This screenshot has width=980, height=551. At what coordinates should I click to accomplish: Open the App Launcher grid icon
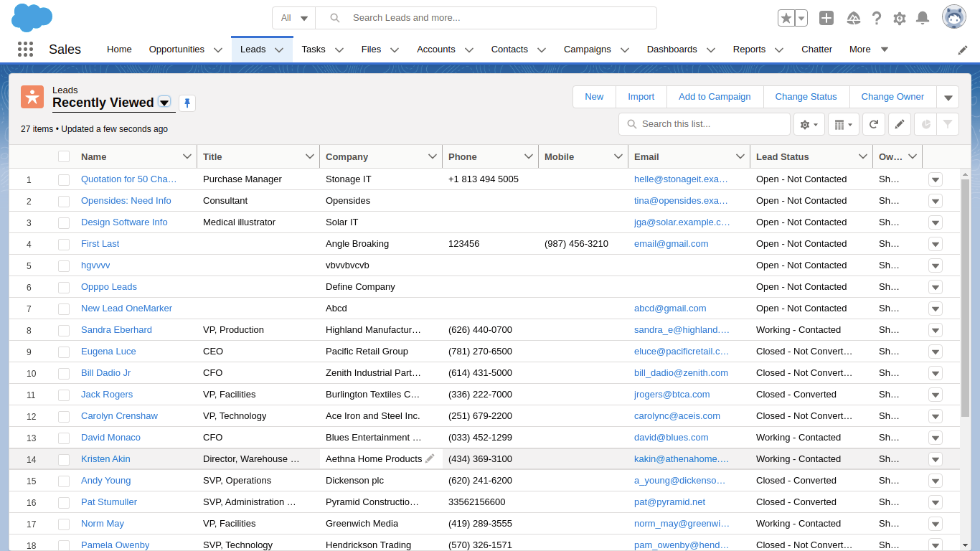click(25, 50)
